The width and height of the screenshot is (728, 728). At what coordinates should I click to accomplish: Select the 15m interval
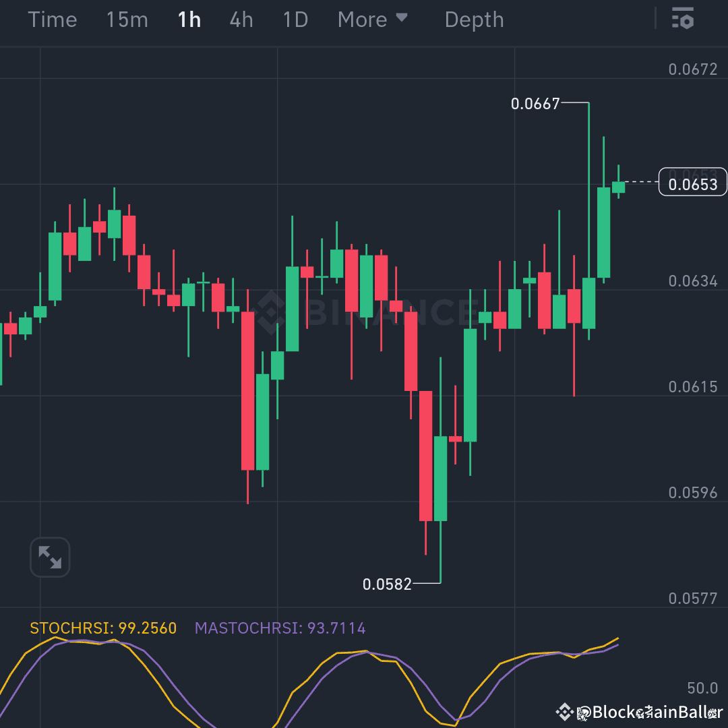[x=126, y=20]
